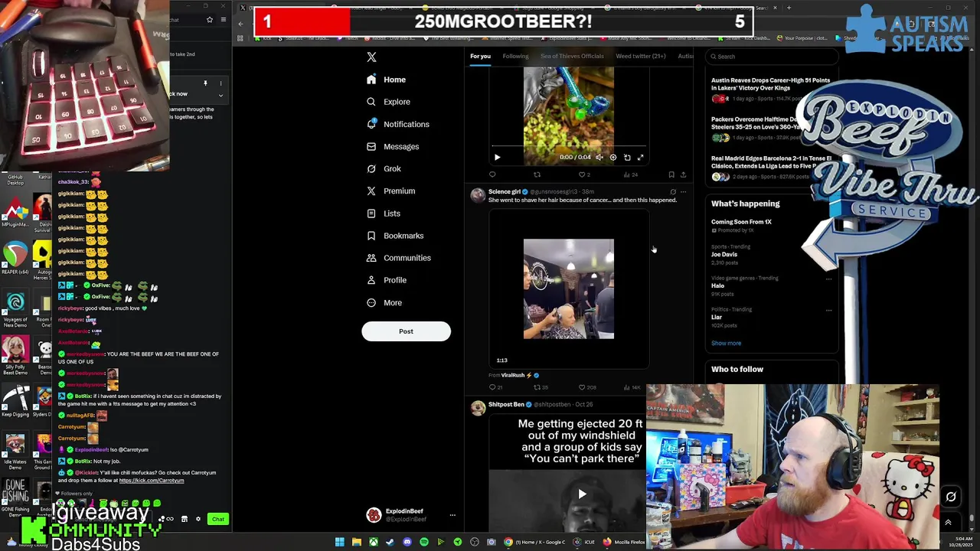Screen dimensions: 980x551
Task: Switch to Sea of Thieves Officials tab
Action: tap(572, 56)
